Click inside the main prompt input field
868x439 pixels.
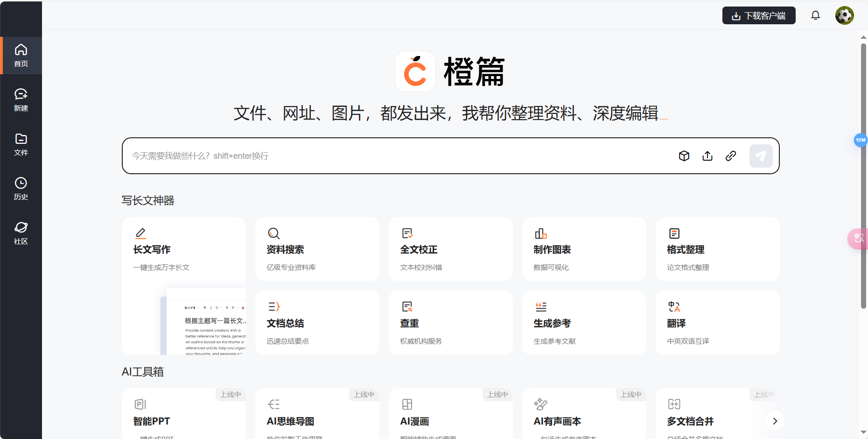373,156
